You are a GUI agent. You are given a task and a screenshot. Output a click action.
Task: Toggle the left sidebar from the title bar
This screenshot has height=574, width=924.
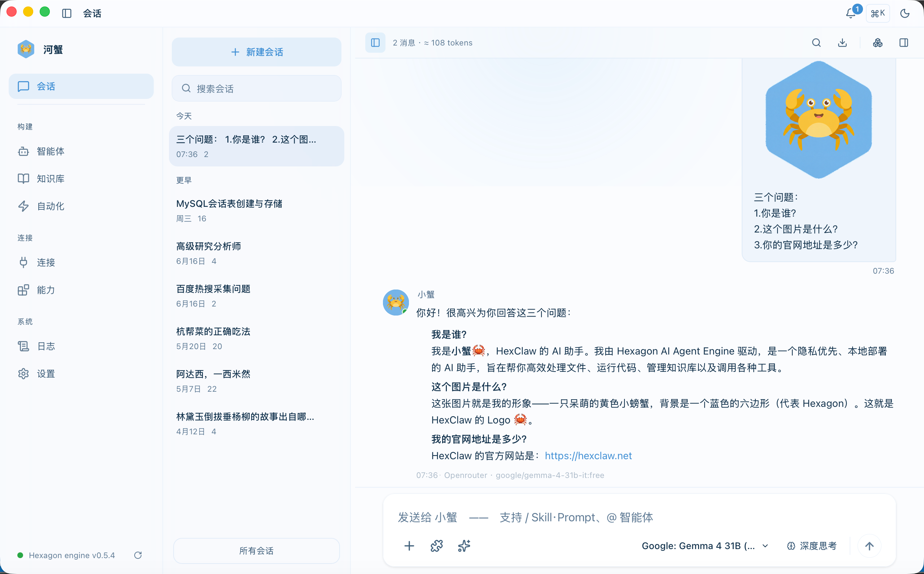[67, 13]
